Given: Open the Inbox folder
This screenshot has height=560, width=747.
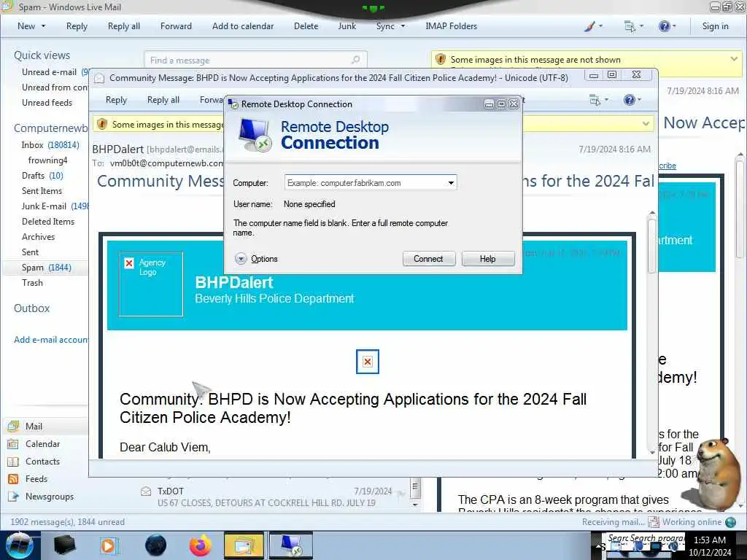Looking at the screenshot, I should (50, 145).
